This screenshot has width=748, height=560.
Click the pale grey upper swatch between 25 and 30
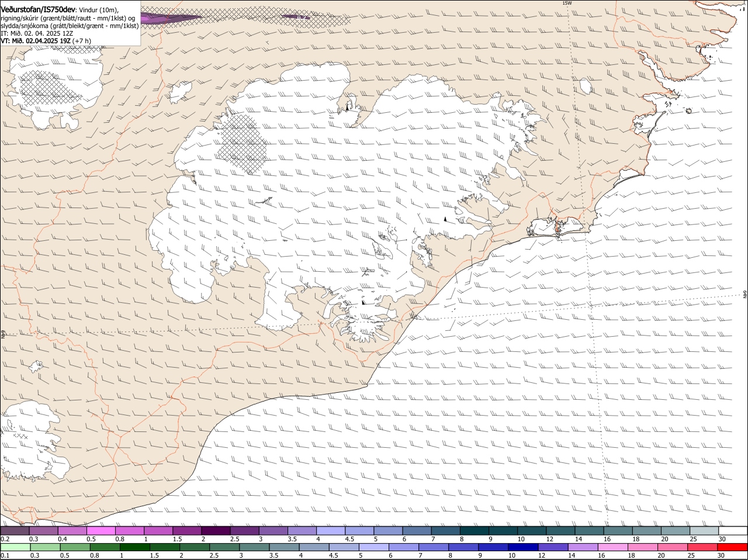(704, 531)
